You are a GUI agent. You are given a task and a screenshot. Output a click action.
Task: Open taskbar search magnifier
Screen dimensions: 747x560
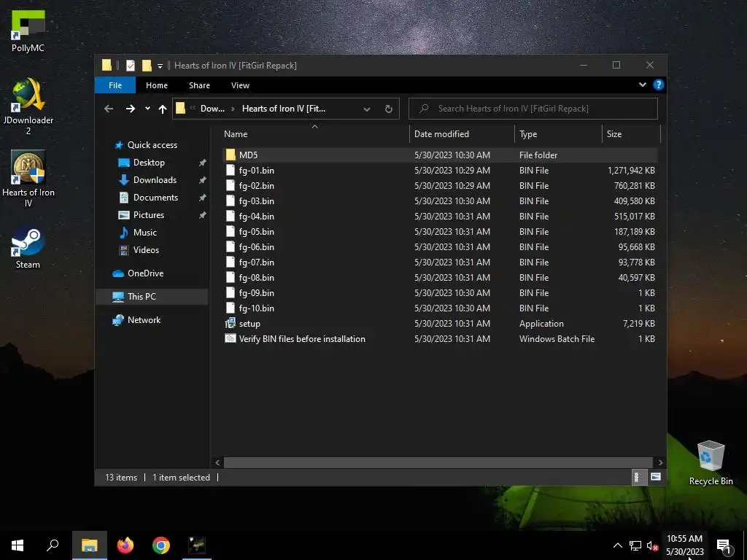click(x=53, y=545)
